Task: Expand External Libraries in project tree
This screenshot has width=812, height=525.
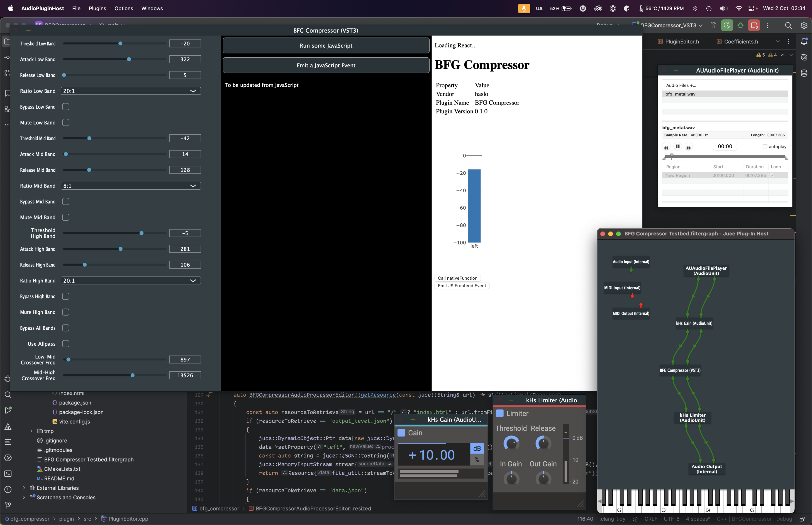Action: (24, 488)
